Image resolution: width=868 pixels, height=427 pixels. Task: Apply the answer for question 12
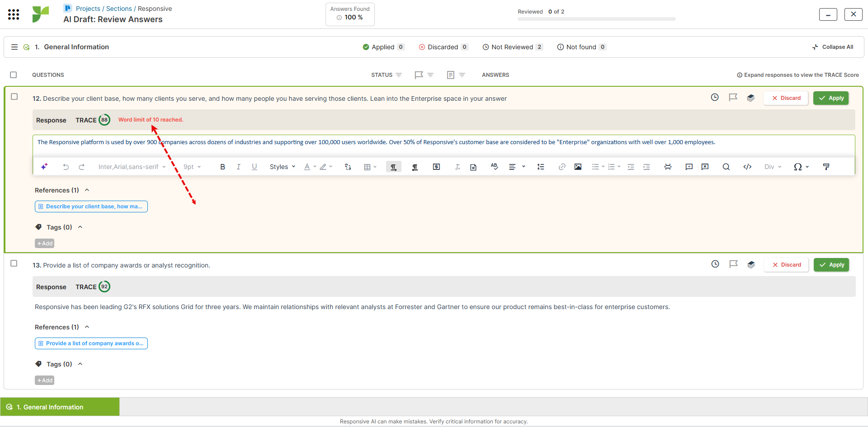[x=831, y=98]
